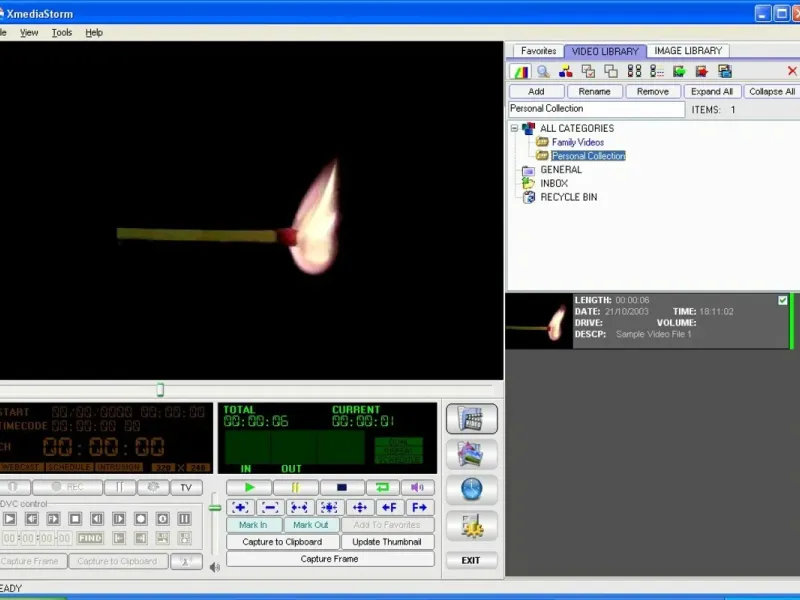This screenshot has width=800, height=600.
Task: Click the red X in library toolbar
Action: (792, 71)
